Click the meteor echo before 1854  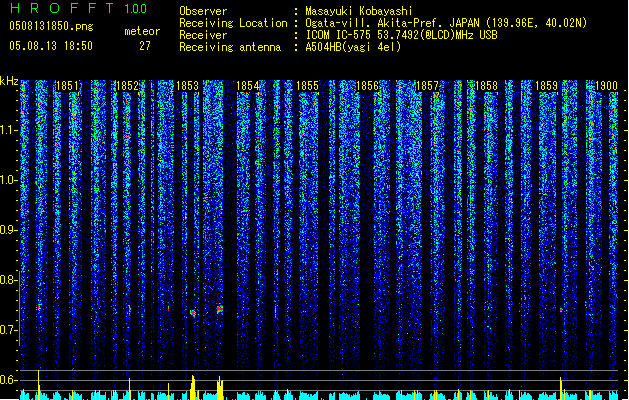tap(219, 309)
